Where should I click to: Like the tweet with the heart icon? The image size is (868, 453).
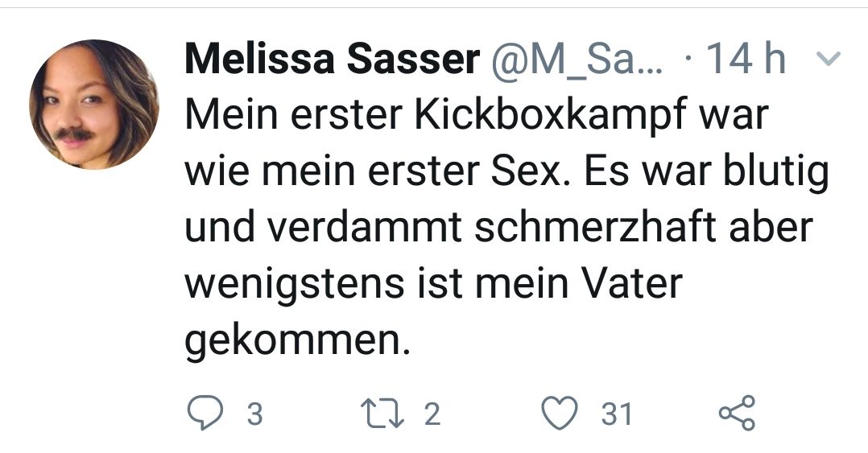tap(559, 414)
